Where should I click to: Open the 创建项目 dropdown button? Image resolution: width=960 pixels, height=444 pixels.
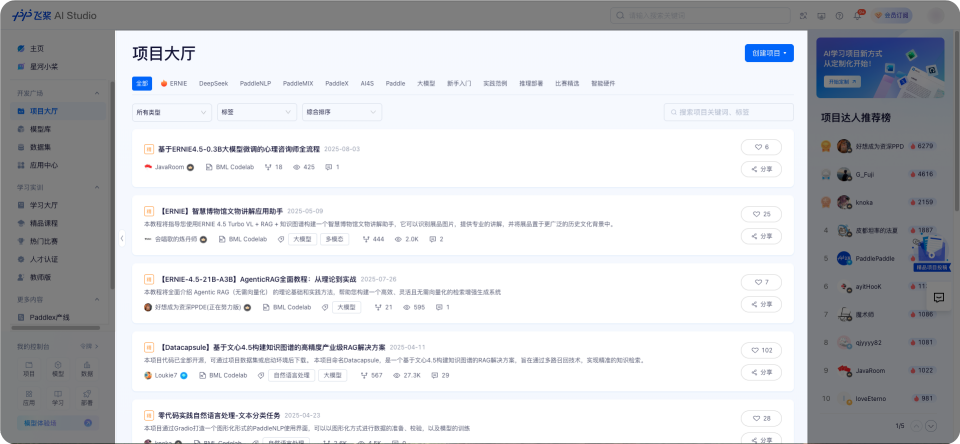[x=769, y=53]
